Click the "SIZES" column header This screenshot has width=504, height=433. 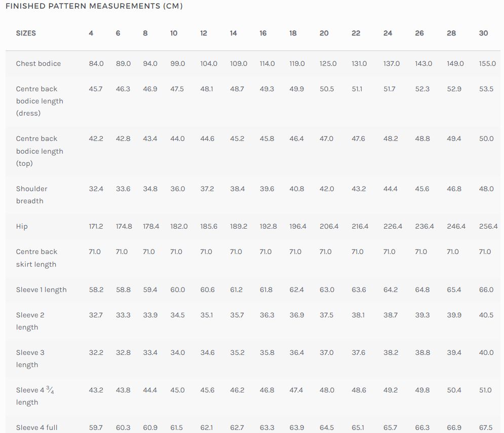click(x=26, y=33)
